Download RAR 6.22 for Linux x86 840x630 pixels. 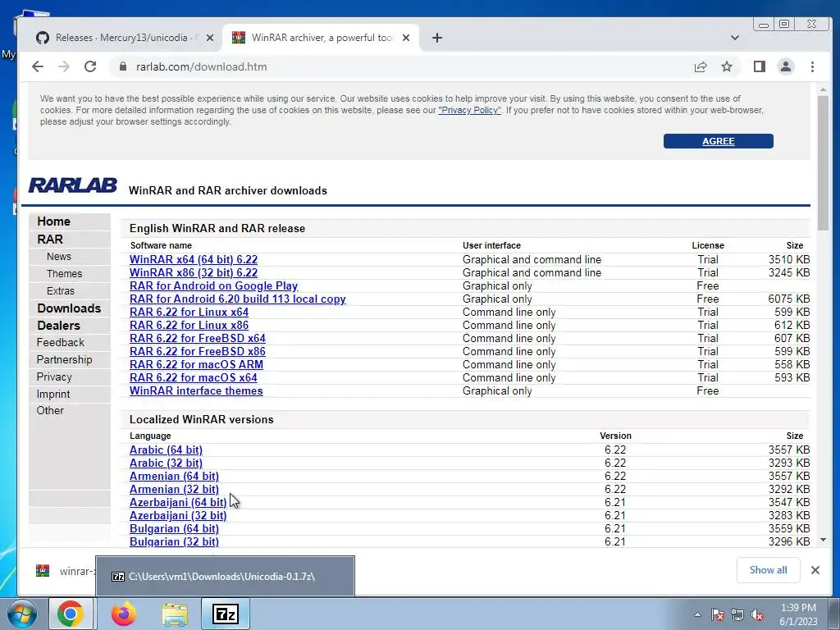point(189,325)
